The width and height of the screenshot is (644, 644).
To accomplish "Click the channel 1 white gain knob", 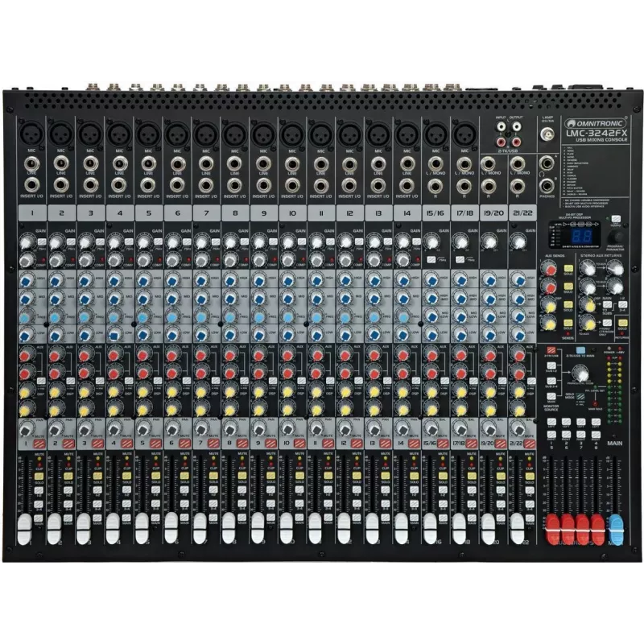I will click(x=27, y=243).
